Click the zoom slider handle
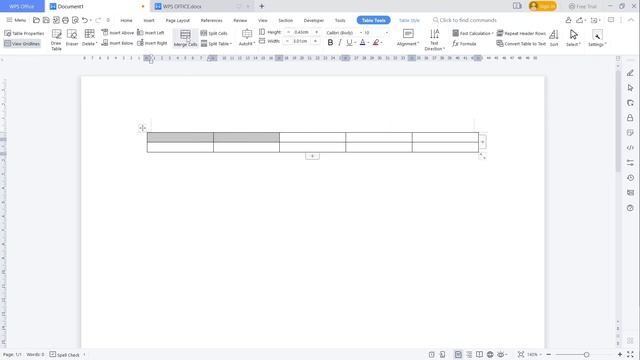640x360 pixels. [x=587, y=354]
